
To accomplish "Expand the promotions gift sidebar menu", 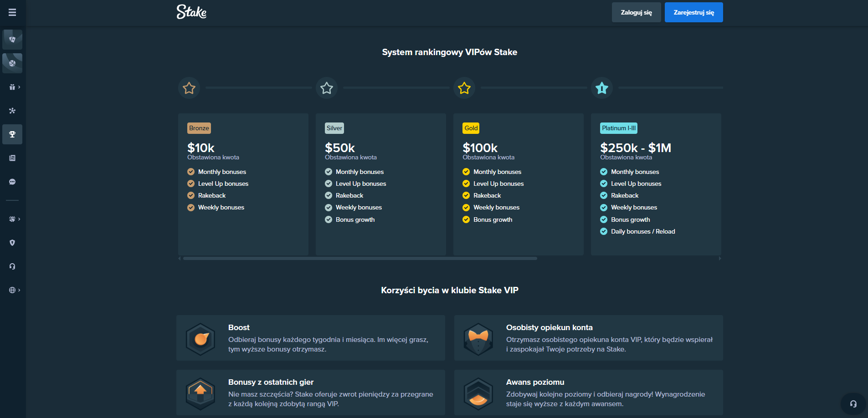I will pos(14,87).
